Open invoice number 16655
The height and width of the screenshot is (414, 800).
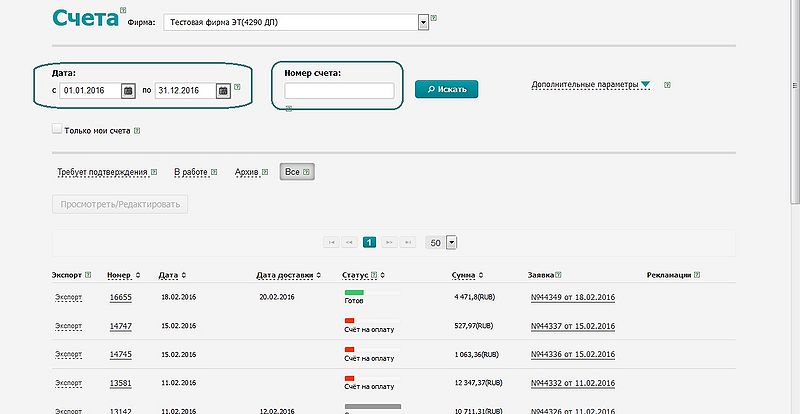click(120, 297)
